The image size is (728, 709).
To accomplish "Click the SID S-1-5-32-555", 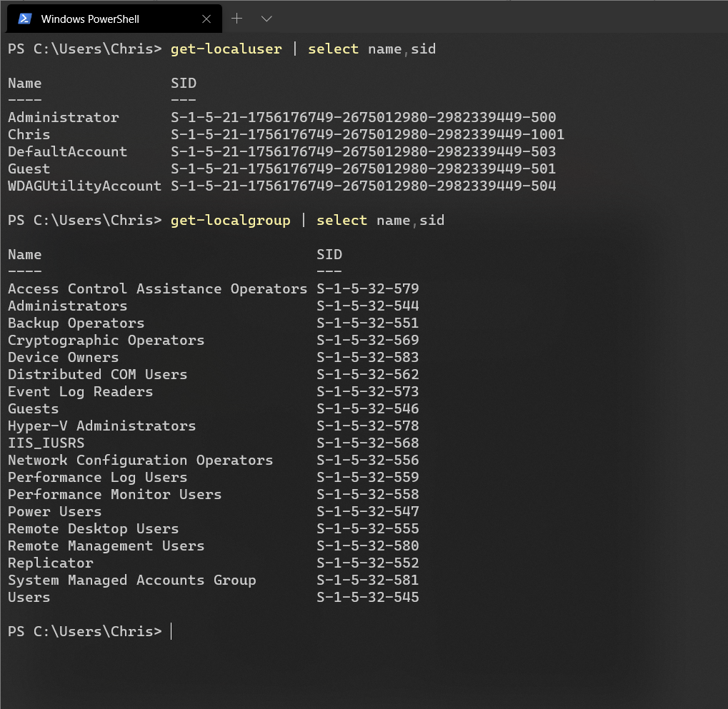I will 368,530.
